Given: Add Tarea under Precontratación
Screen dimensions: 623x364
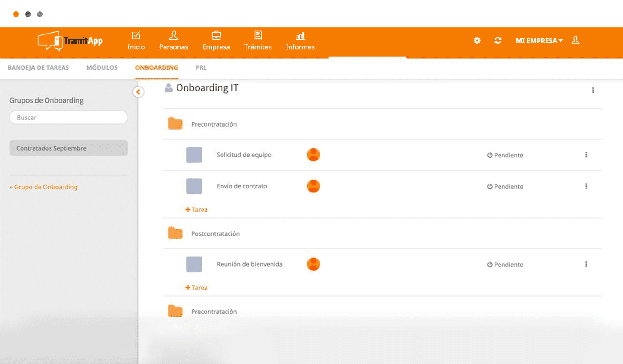Looking at the screenshot, I should [196, 209].
